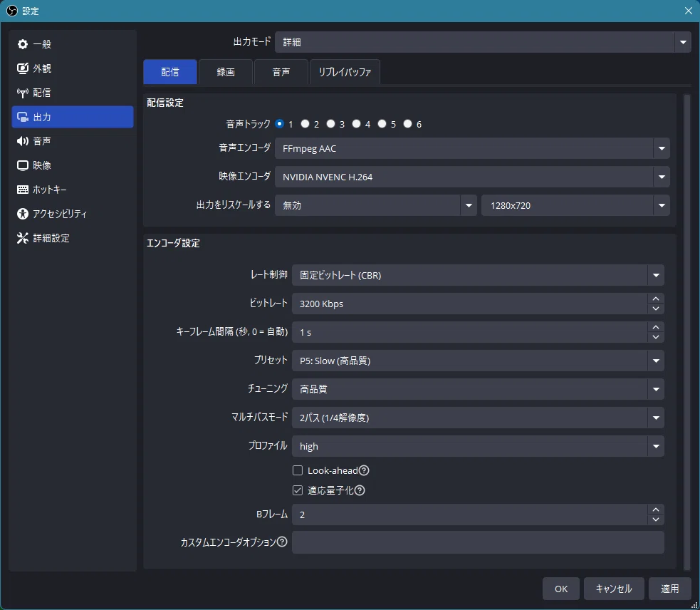Screen dimensions: 700x610
Task: Enable the Look-ahead checkbox
Action: (298, 470)
